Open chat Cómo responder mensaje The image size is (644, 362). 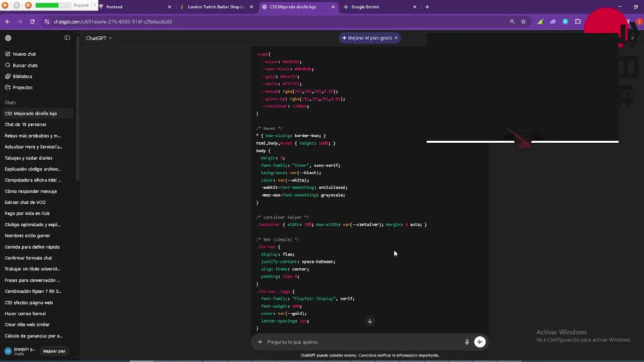(38, 192)
